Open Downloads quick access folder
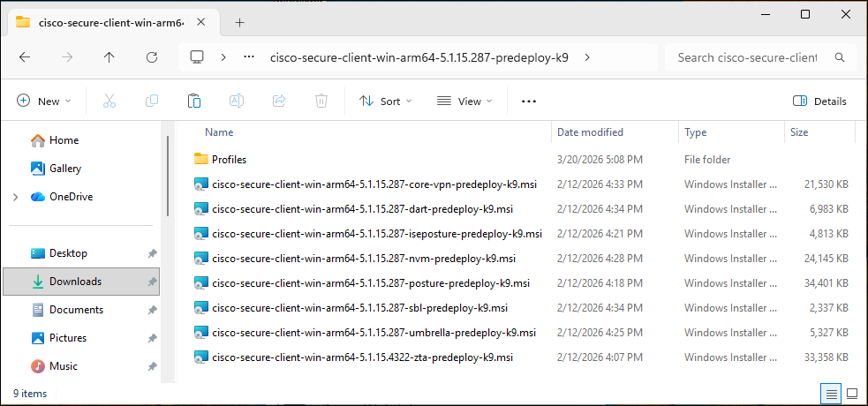This screenshot has height=406, width=868. 81,282
